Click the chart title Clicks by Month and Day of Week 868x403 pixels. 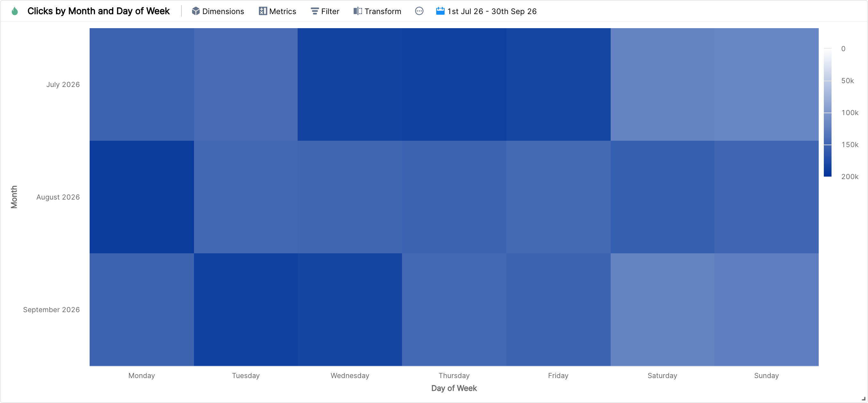coord(98,11)
